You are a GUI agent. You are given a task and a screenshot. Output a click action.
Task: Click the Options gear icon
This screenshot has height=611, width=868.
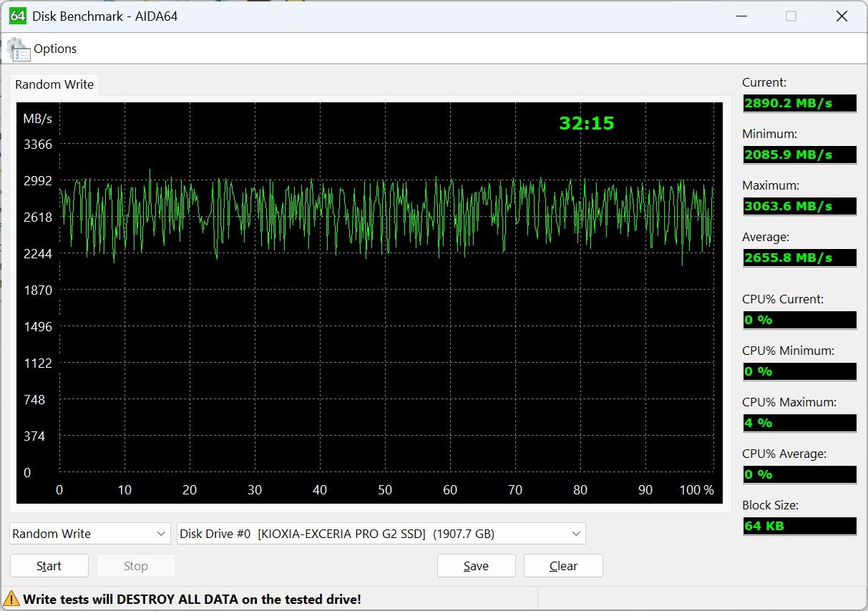pyautogui.click(x=19, y=49)
